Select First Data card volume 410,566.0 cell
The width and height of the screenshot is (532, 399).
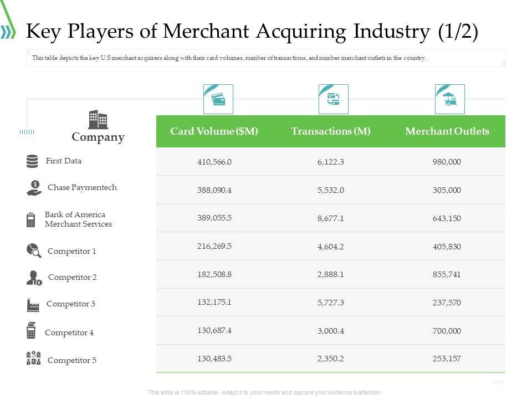214,162
